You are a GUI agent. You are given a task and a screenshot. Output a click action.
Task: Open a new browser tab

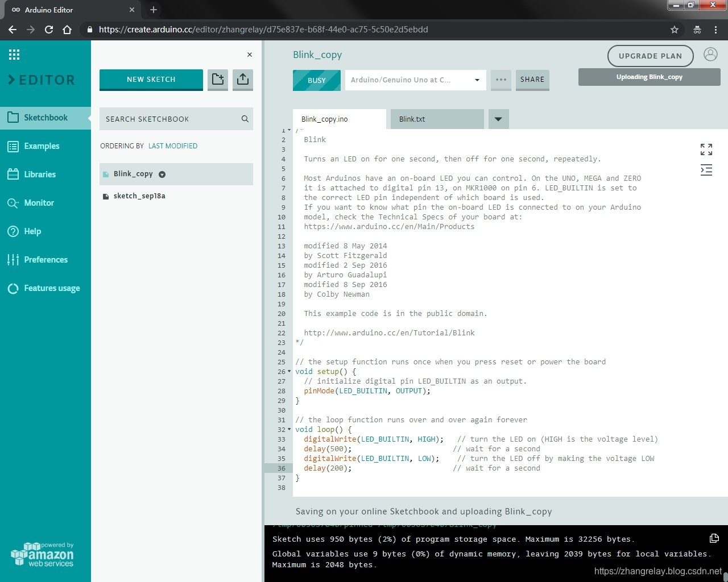[x=154, y=10]
